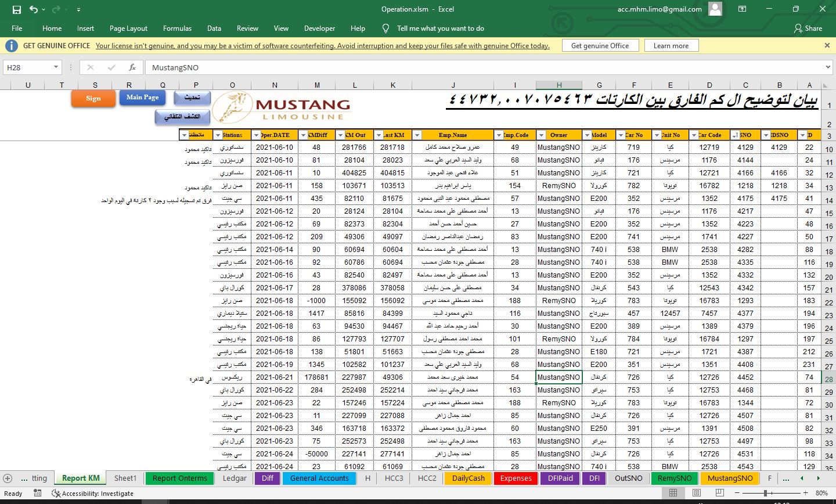Open the Formulas ribbon tab
This screenshot has height=504, width=836.
pos(177,28)
